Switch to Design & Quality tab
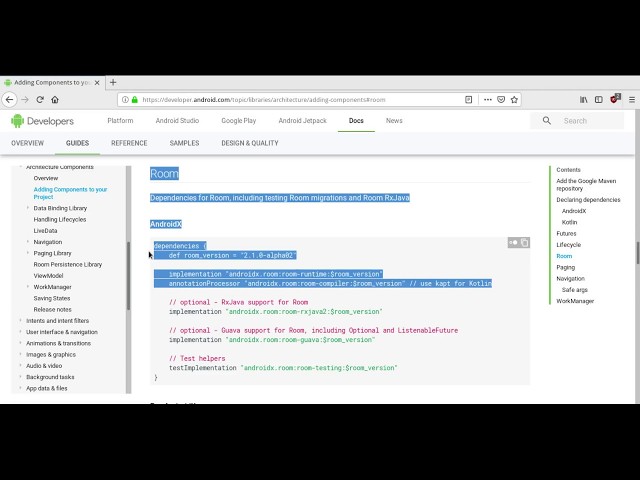The width and height of the screenshot is (640, 480). [250, 143]
